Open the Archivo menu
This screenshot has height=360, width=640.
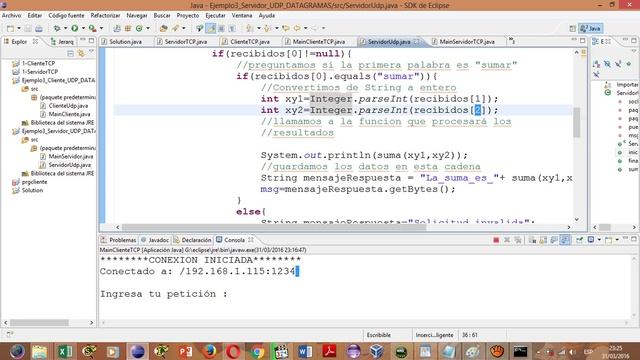pos(11,16)
